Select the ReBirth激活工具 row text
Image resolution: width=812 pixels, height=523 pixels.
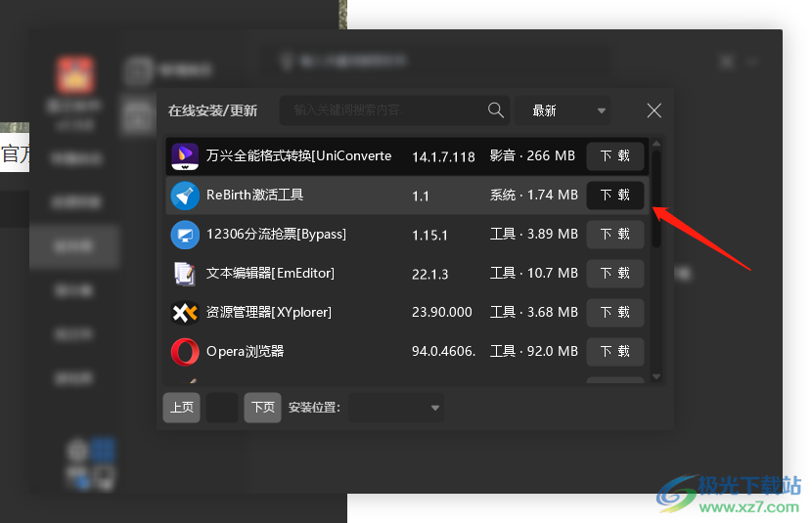tap(254, 196)
